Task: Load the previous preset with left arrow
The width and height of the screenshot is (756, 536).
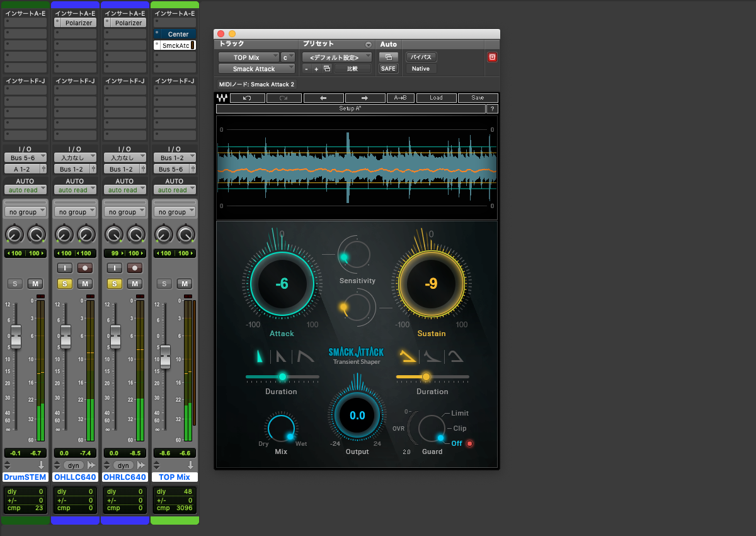Action: pyautogui.click(x=323, y=98)
